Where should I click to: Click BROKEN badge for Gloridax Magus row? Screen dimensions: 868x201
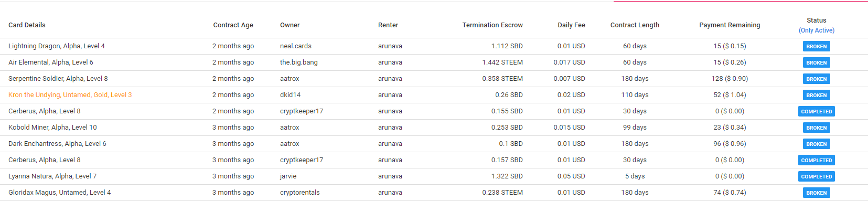(x=816, y=193)
